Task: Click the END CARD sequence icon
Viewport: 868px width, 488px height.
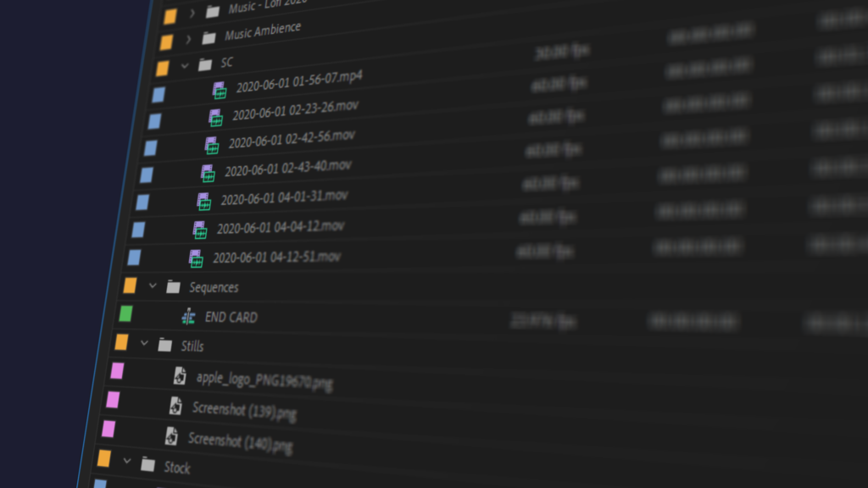Action: (188, 317)
